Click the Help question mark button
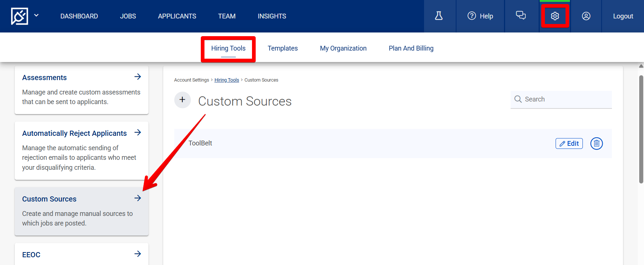 tap(480, 16)
